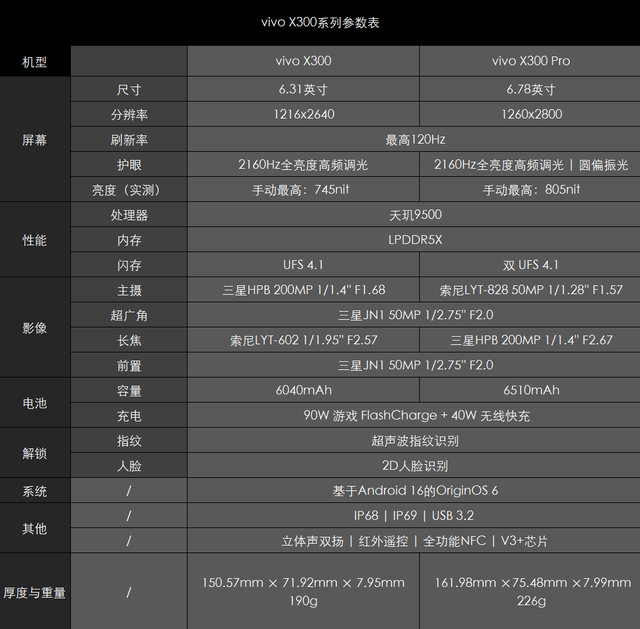
Task: Click the '容量' row label
Action: [129, 391]
